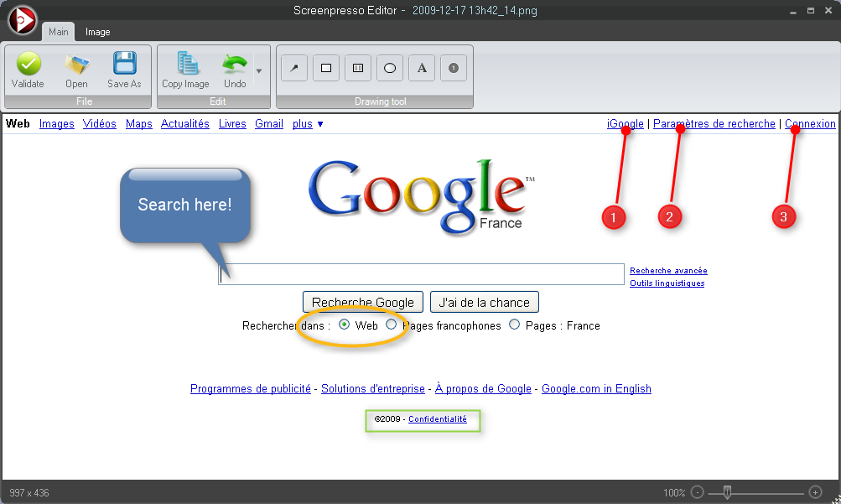Click the Connexion link
Screen dimensions: 841x504
click(x=811, y=124)
